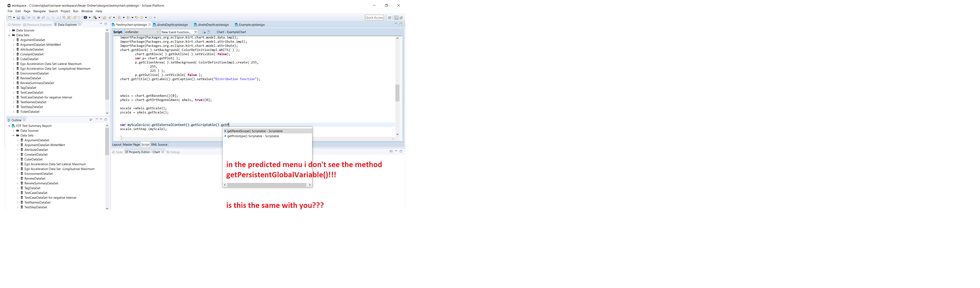This screenshot has height=288, width=980.
Task: Click the autocomplete popup horizontal scrollbar
Action: point(266,185)
